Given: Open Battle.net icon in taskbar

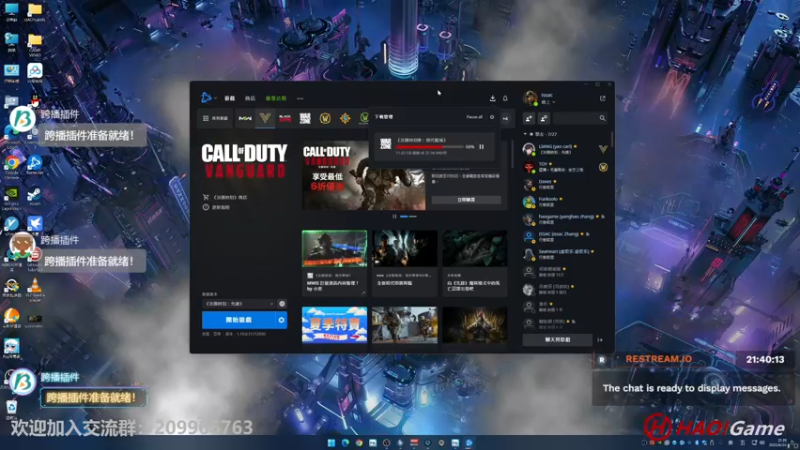Looking at the screenshot, I should pos(469,443).
